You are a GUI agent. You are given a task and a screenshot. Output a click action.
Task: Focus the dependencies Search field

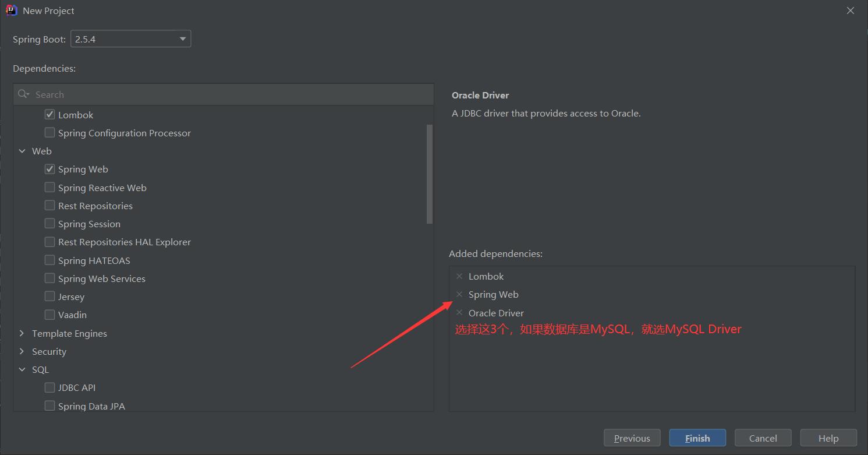click(x=224, y=94)
